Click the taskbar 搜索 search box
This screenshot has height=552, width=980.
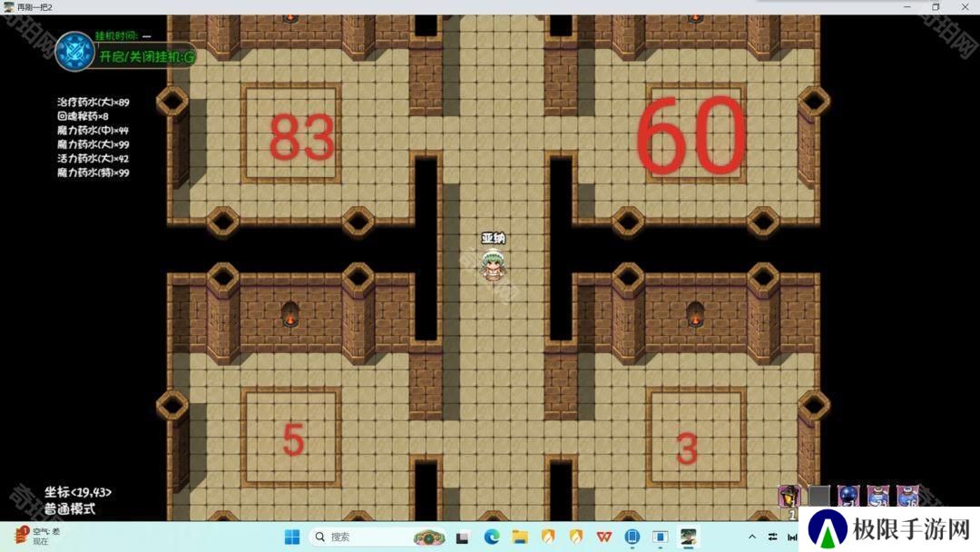pos(377,537)
